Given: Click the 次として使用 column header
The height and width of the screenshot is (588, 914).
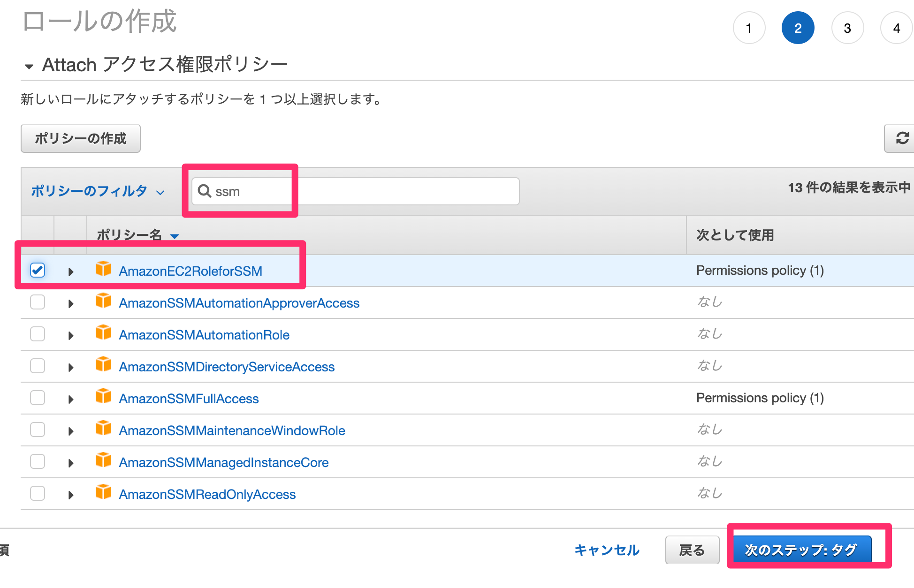Looking at the screenshot, I should coord(735,235).
